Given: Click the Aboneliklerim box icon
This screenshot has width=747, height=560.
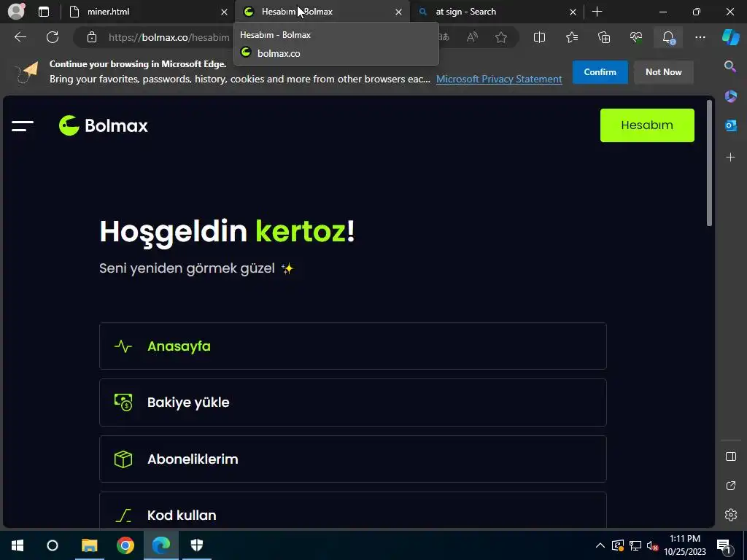Looking at the screenshot, I should (x=123, y=459).
